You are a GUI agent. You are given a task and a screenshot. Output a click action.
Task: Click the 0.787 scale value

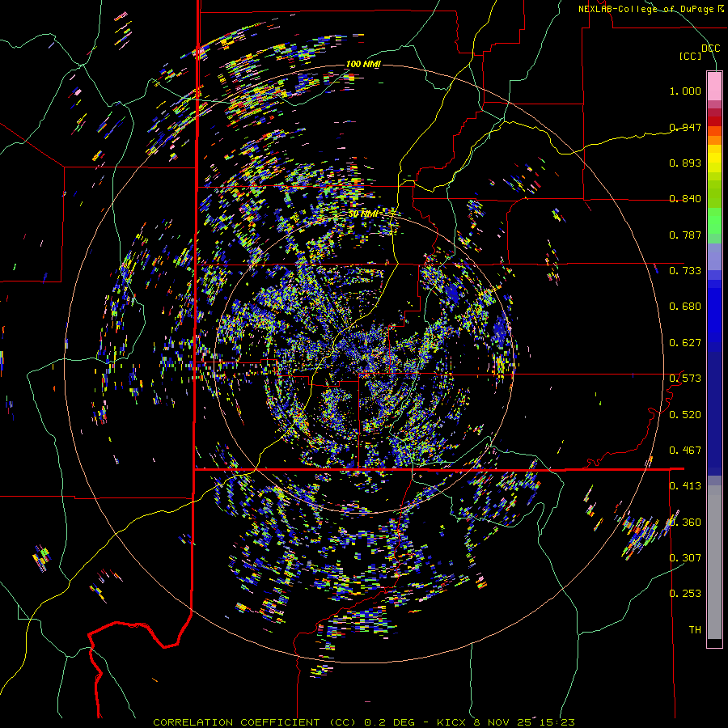pyautogui.click(x=685, y=235)
